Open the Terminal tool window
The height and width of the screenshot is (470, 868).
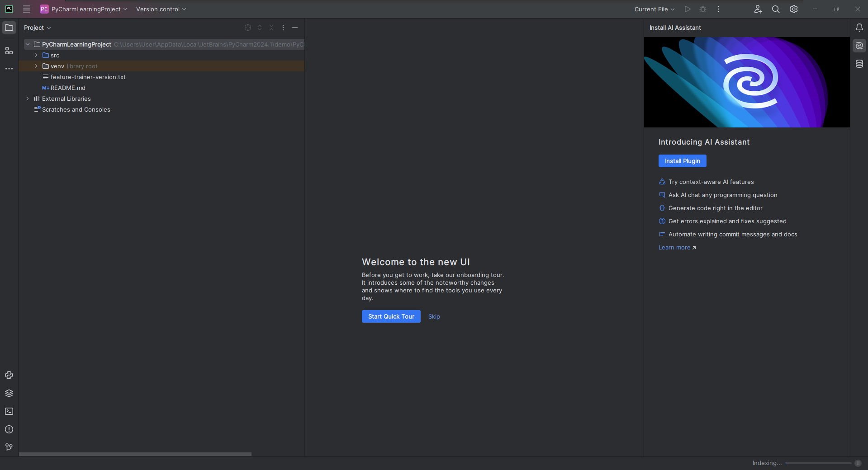pyautogui.click(x=9, y=411)
